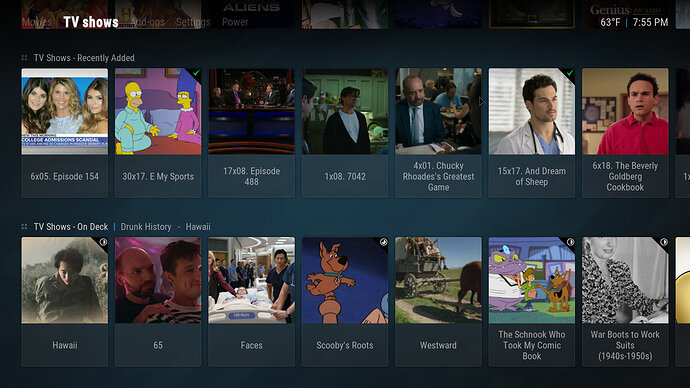
Task: Select The Beverly Goldberg Cookbook episode
Action: (625, 133)
